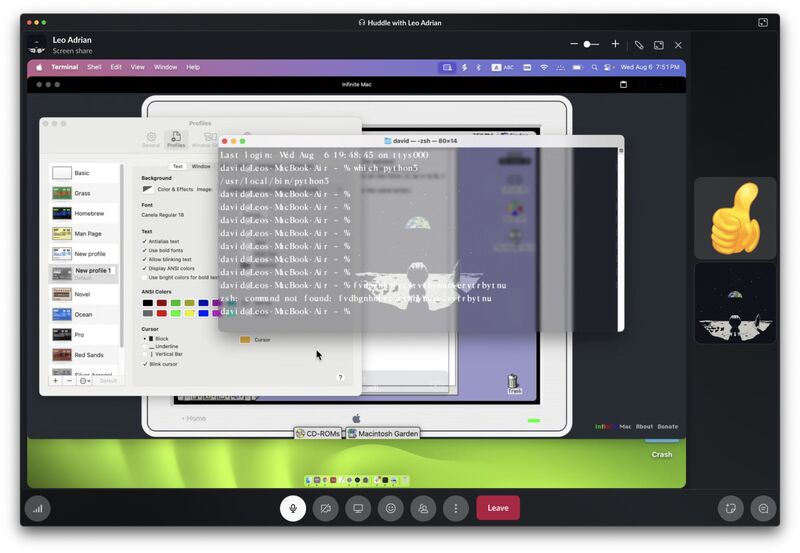Invite people with the add-person icon

(x=423, y=508)
